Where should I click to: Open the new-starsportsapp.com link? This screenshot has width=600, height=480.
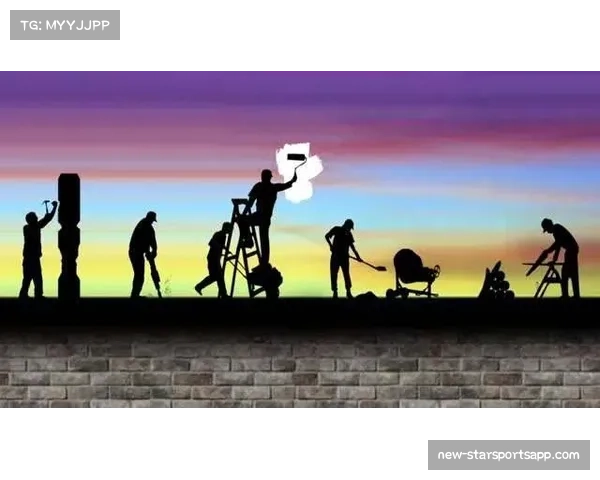click(508, 455)
